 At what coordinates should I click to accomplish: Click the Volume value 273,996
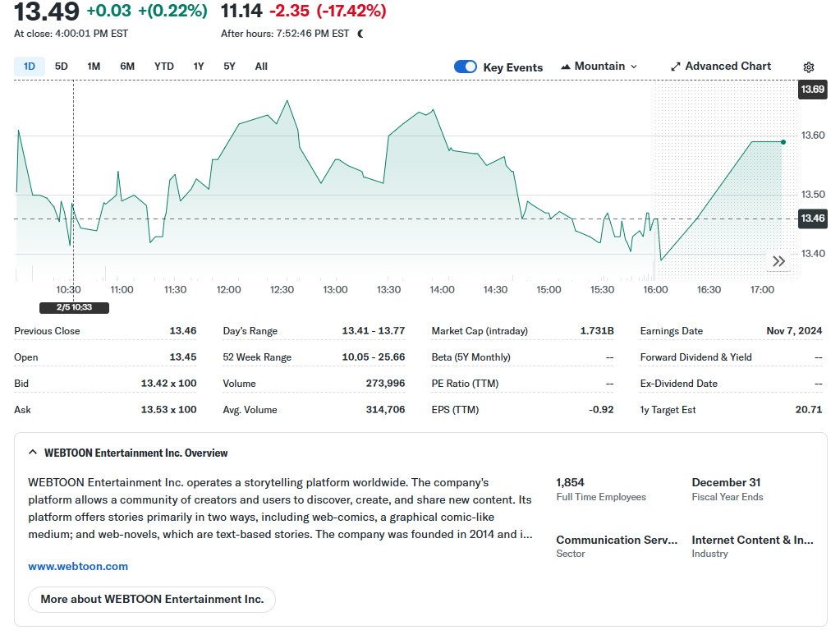pos(385,384)
